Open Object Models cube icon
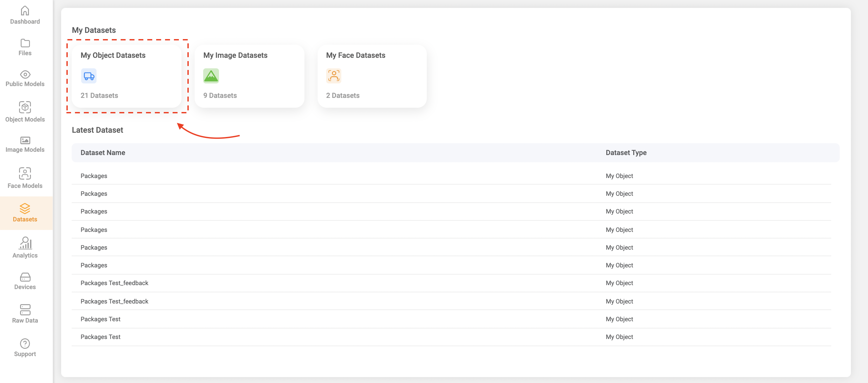This screenshot has height=383, width=868. click(x=25, y=107)
